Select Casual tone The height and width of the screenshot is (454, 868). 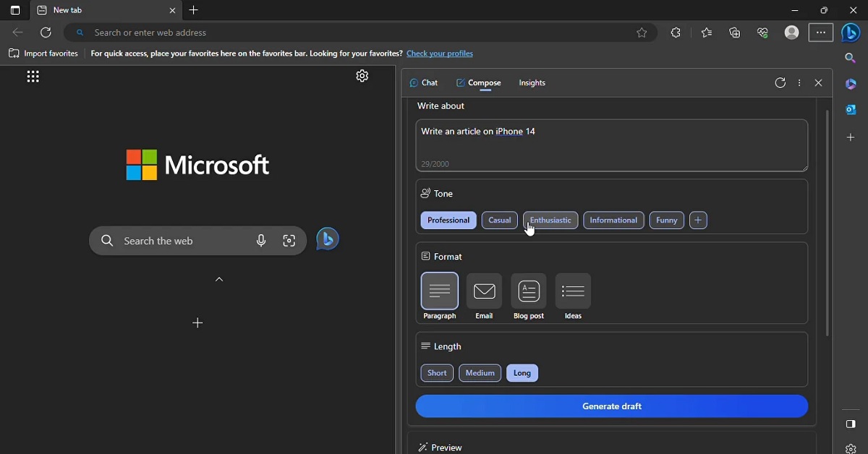[x=500, y=220]
